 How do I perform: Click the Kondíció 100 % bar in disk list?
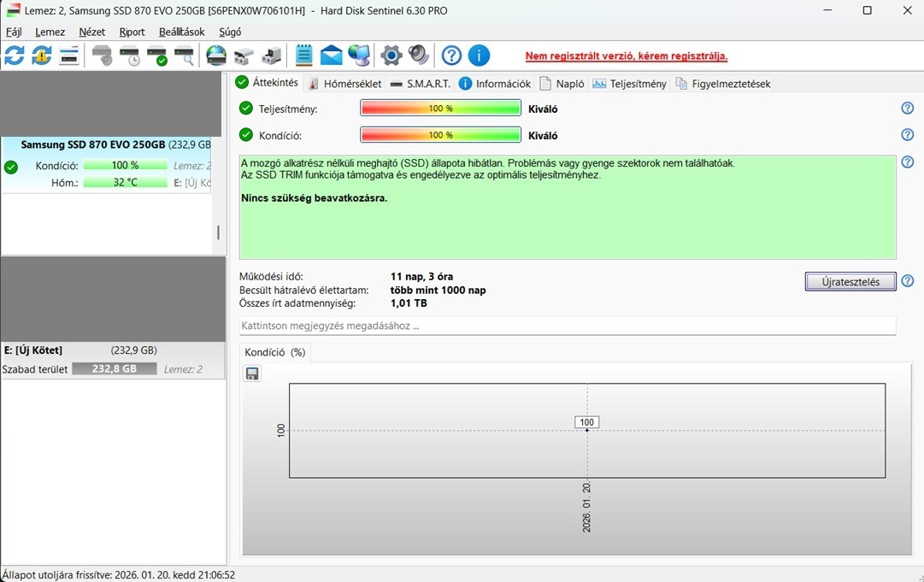tap(126, 166)
